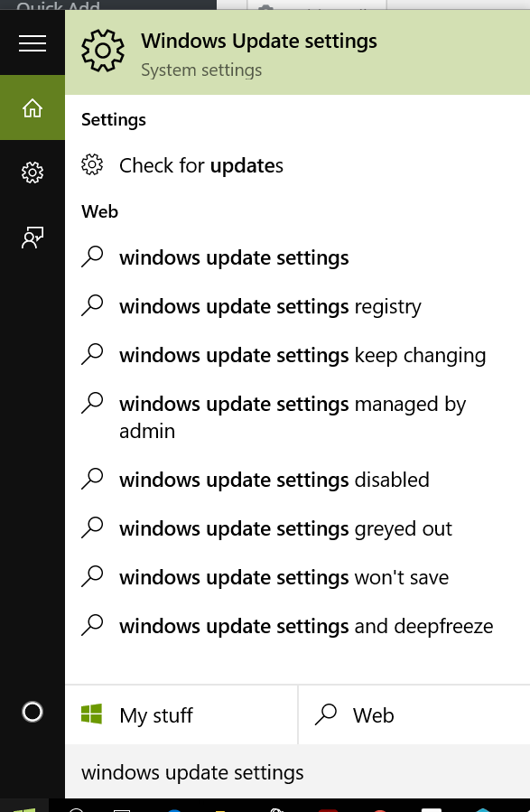Pick windows update settings managed by admin
The height and width of the screenshot is (812, 530).
(x=298, y=417)
